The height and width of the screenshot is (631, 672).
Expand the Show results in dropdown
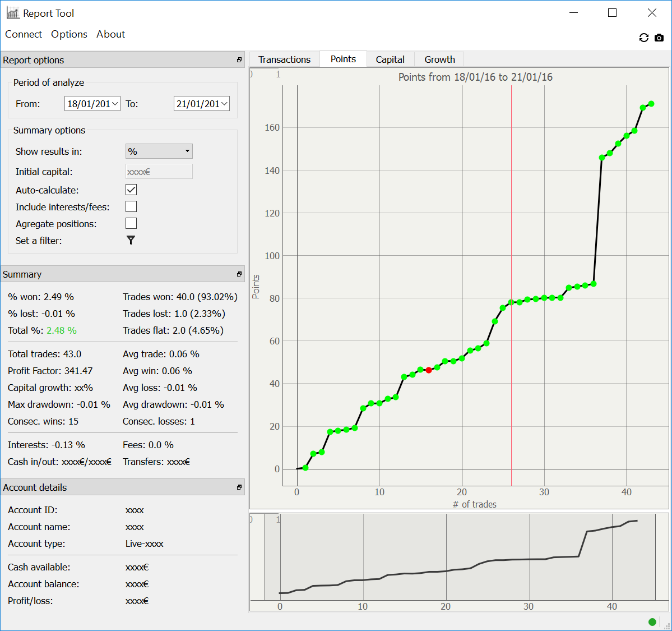pyautogui.click(x=159, y=151)
